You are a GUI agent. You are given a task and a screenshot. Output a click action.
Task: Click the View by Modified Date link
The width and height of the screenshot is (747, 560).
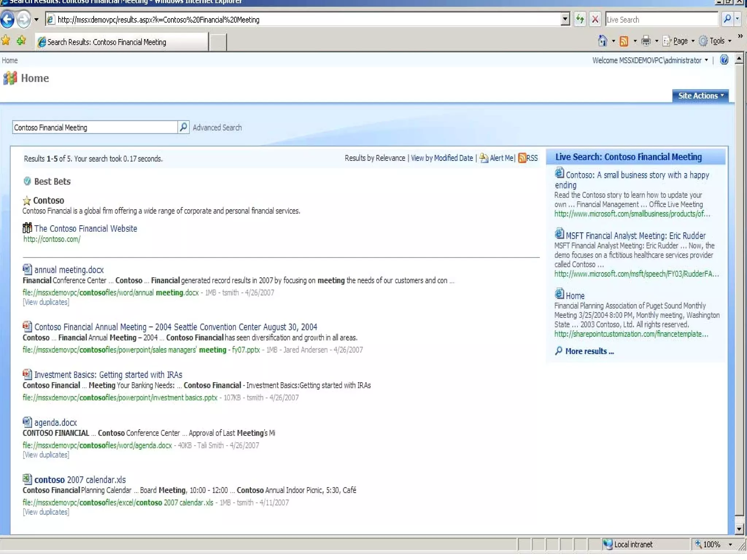(x=442, y=158)
